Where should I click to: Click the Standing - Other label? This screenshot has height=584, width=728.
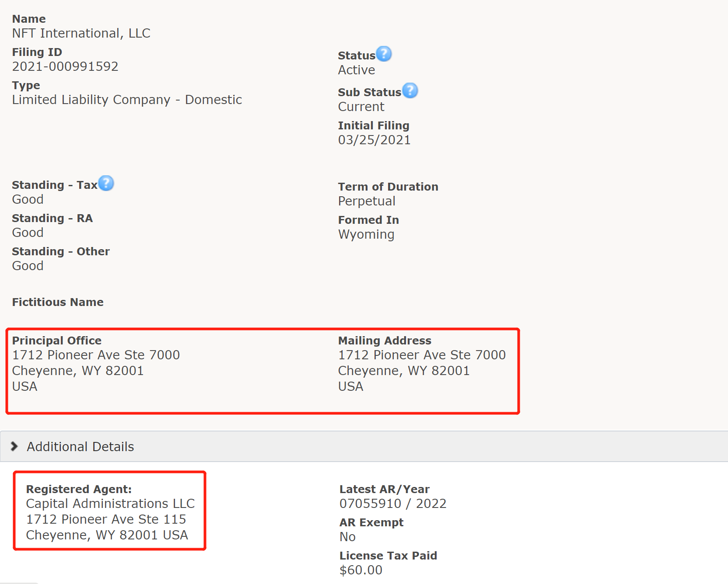(x=61, y=251)
